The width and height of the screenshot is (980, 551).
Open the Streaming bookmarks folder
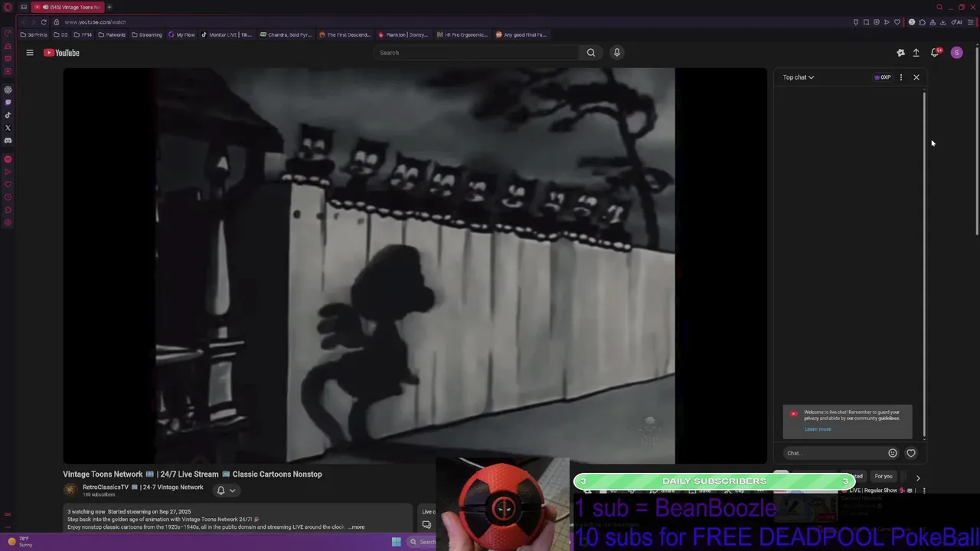147,34
